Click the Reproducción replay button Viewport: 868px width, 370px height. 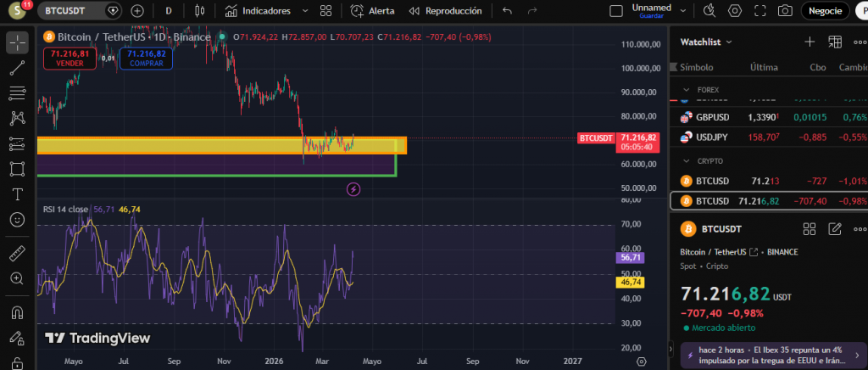click(x=445, y=11)
